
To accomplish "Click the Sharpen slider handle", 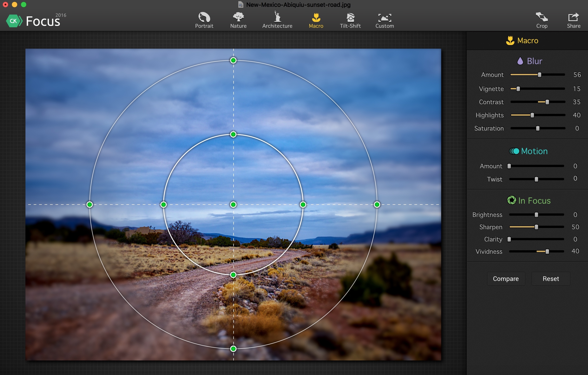I will click(536, 227).
